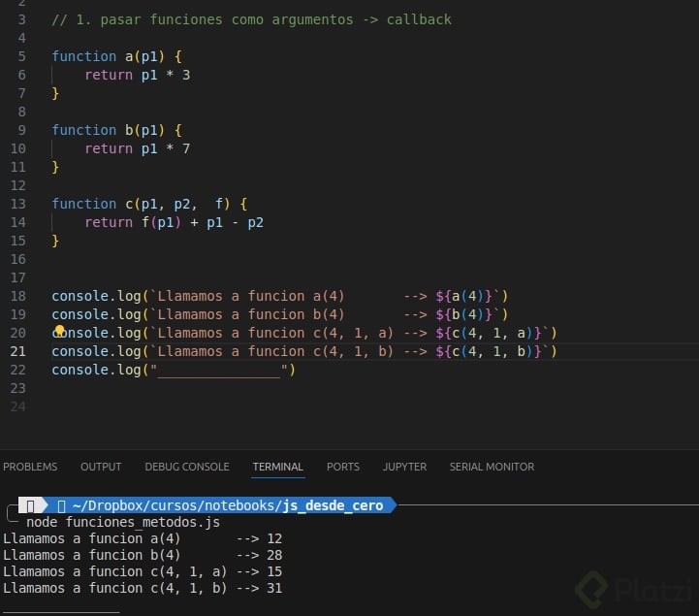Click terminal output line ending in 15

tap(143, 571)
